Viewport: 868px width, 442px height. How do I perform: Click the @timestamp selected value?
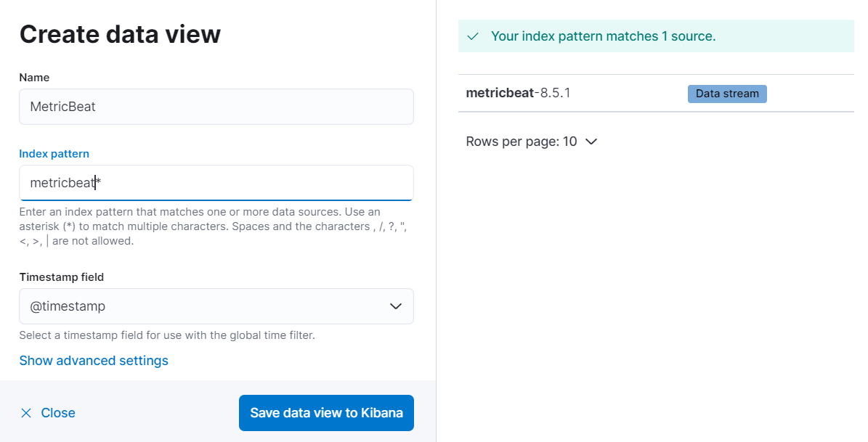68,306
